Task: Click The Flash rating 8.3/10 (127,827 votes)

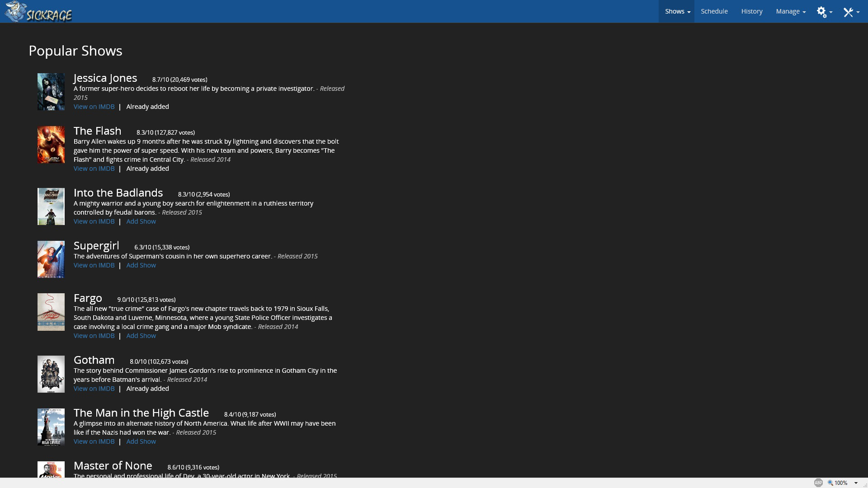Action: point(166,132)
